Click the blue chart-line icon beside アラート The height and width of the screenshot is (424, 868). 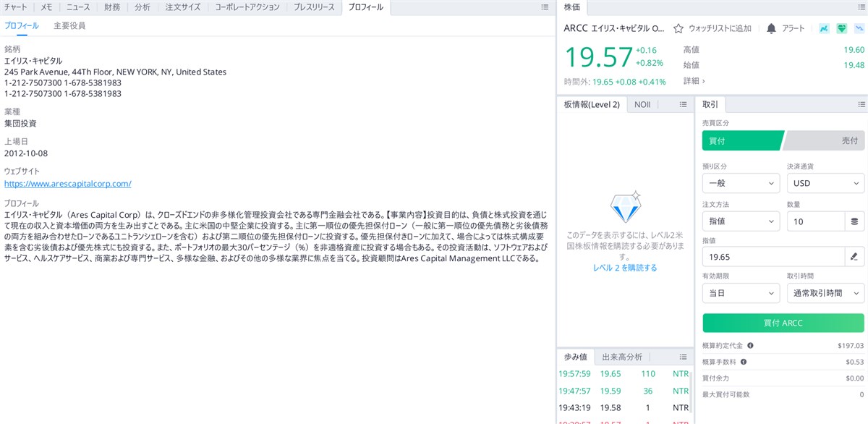(824, 29)
